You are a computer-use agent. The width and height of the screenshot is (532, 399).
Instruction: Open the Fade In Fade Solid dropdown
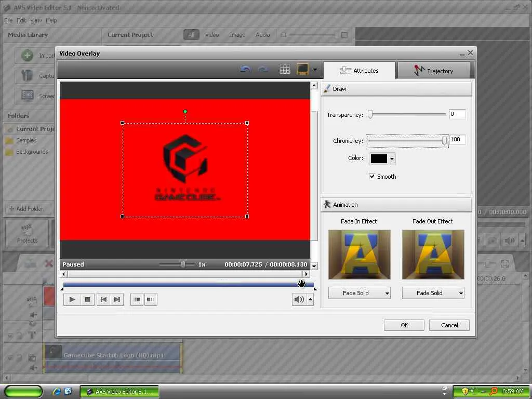[360, 293]
